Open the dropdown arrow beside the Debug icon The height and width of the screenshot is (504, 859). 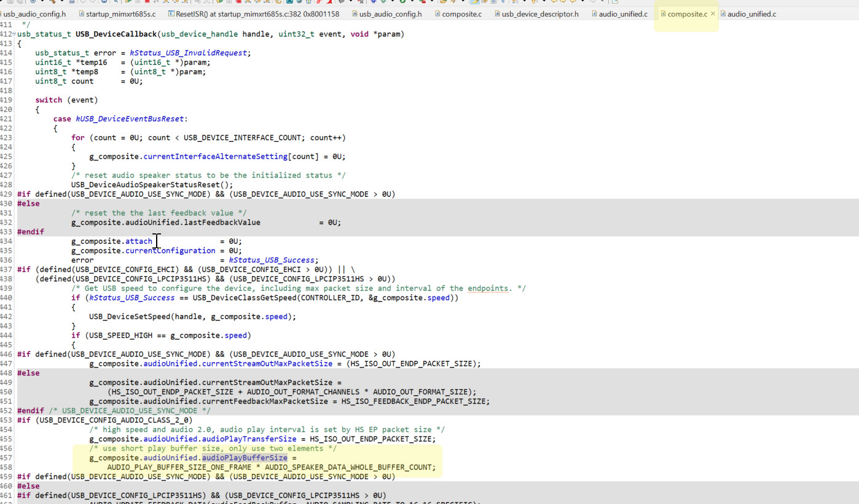pos(393,3)
